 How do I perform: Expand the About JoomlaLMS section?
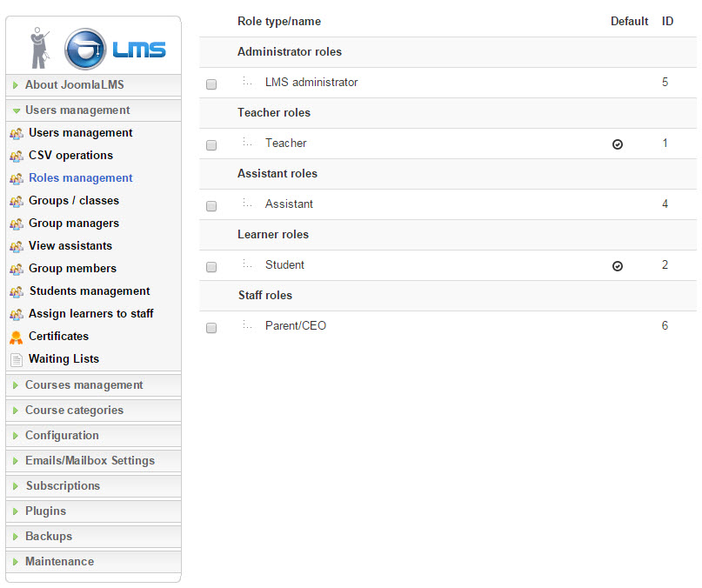[x=93, y=84]
